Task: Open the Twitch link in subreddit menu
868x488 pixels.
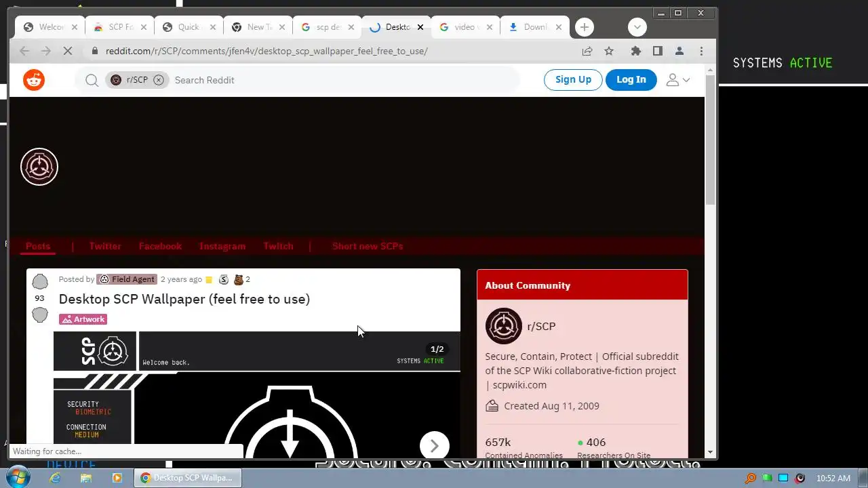Action: (278, 246)
